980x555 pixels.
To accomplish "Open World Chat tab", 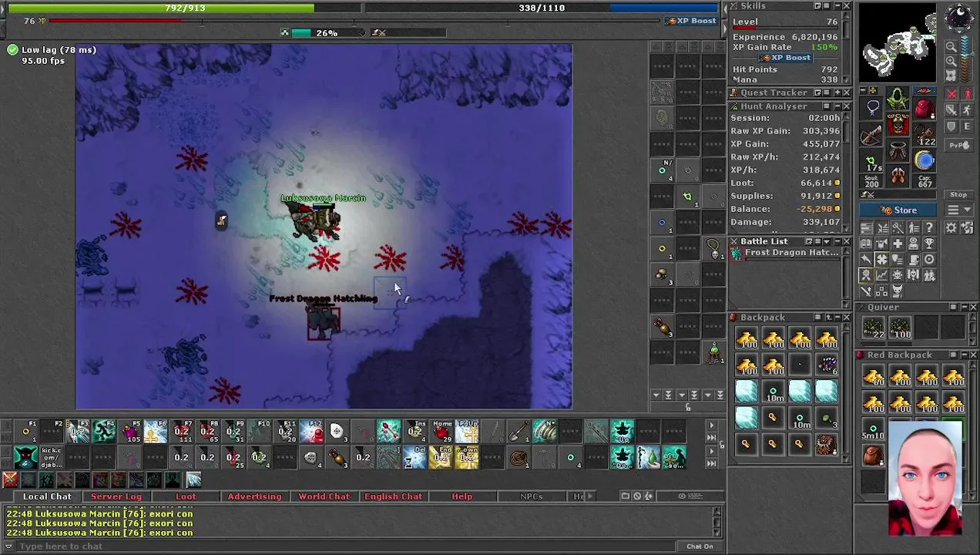I will tap(324, 496).
